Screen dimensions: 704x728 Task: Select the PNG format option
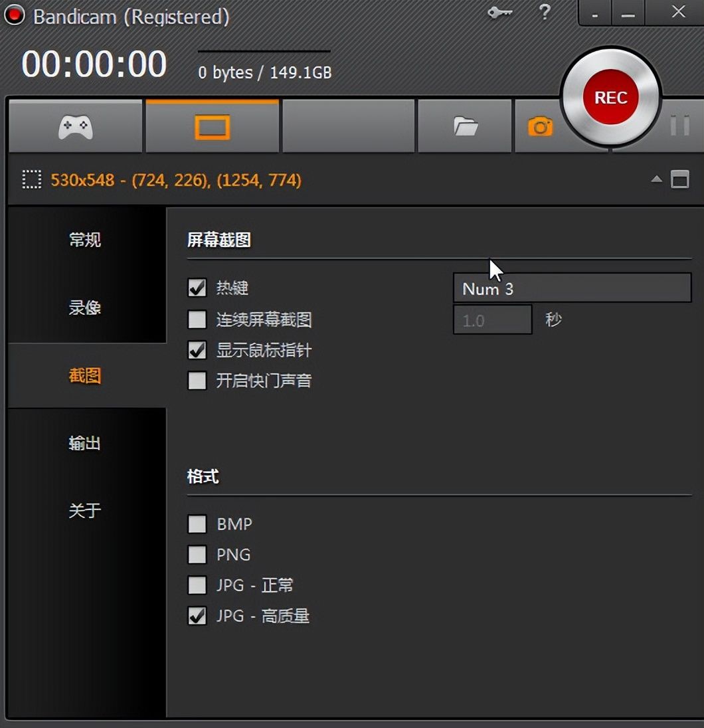197,555
